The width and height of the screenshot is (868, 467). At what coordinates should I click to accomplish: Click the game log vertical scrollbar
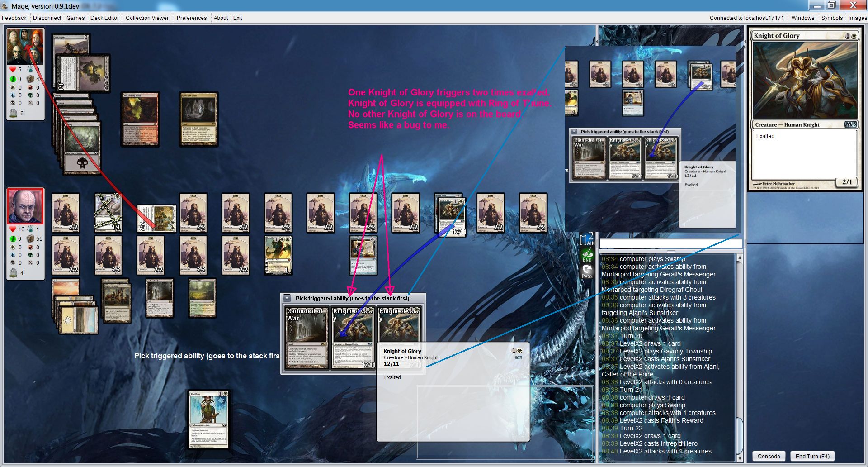pyautogui.click(x=740, y=357)
